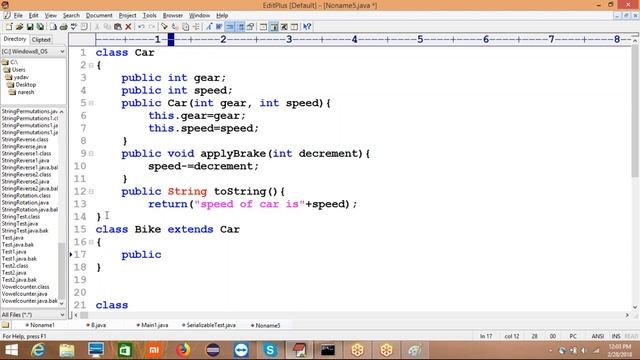This screenshot has height=360, width=640.
Task: Toggle the second highlighted blue toolbar button
Action: [x=240, y=27]
